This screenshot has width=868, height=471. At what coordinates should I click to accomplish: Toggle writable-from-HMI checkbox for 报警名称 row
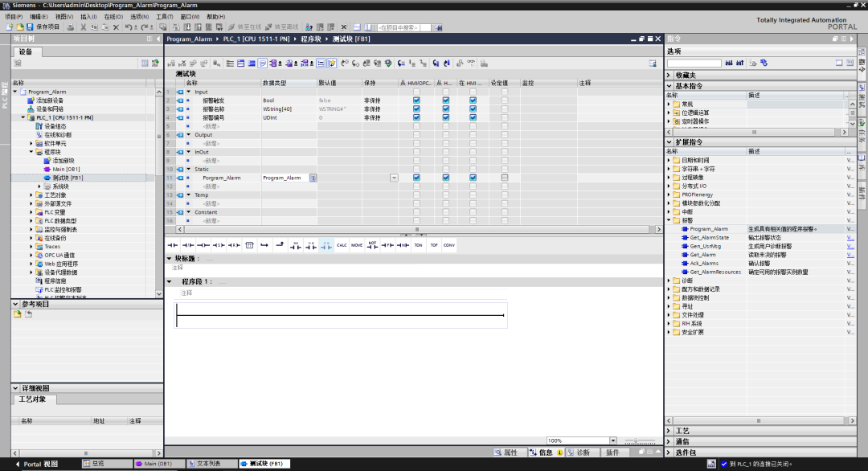pos(445,109)
